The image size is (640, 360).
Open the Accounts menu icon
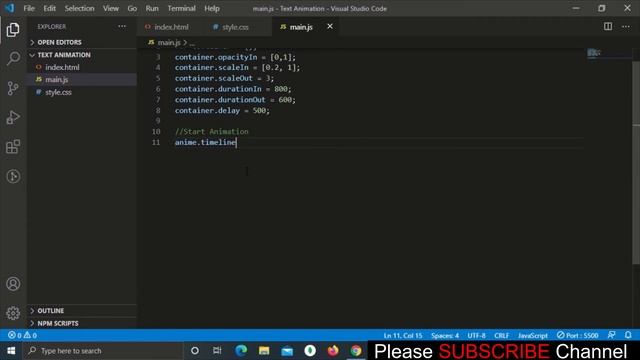pos(13,284)
